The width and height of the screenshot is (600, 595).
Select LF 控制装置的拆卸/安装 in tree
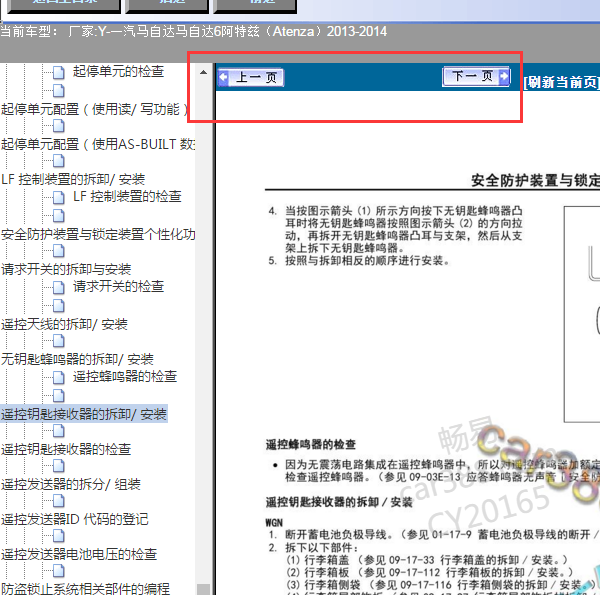coord(73,179)
